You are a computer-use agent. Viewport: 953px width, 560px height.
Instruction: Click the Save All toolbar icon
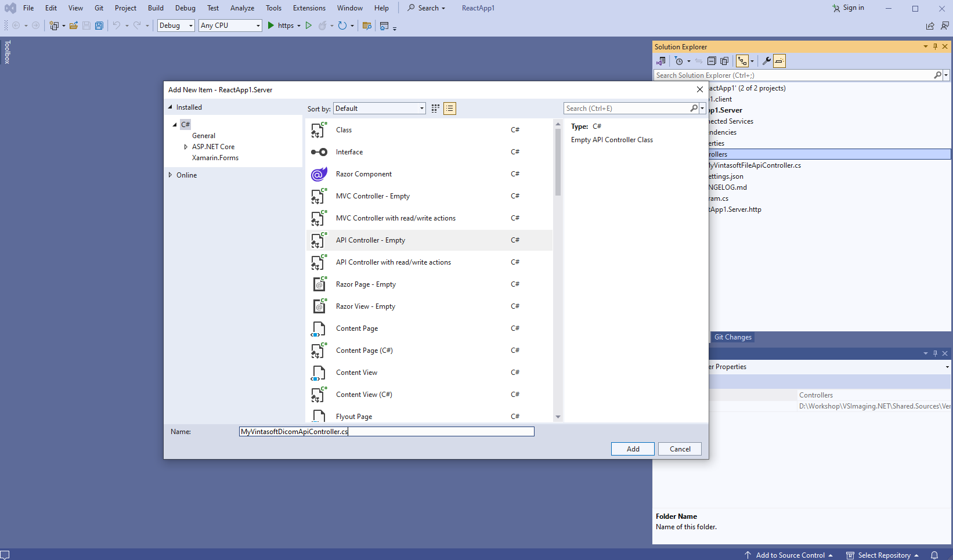coord(99,26)
